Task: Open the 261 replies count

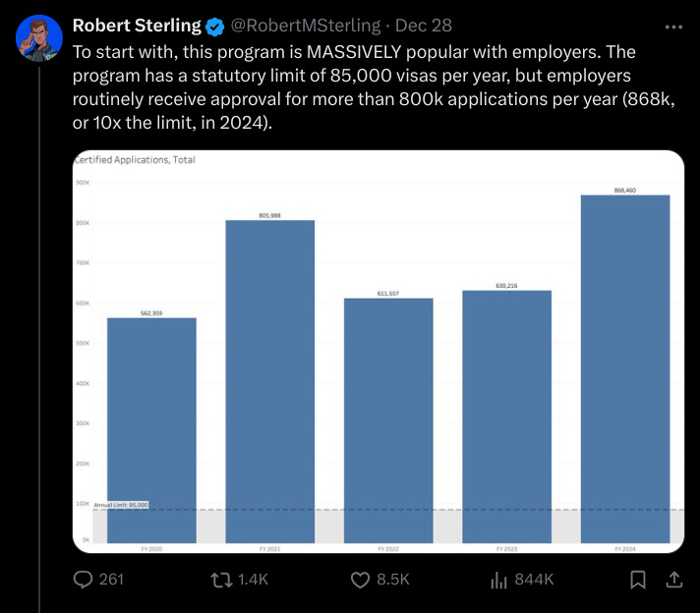Action: click(111, 580)
